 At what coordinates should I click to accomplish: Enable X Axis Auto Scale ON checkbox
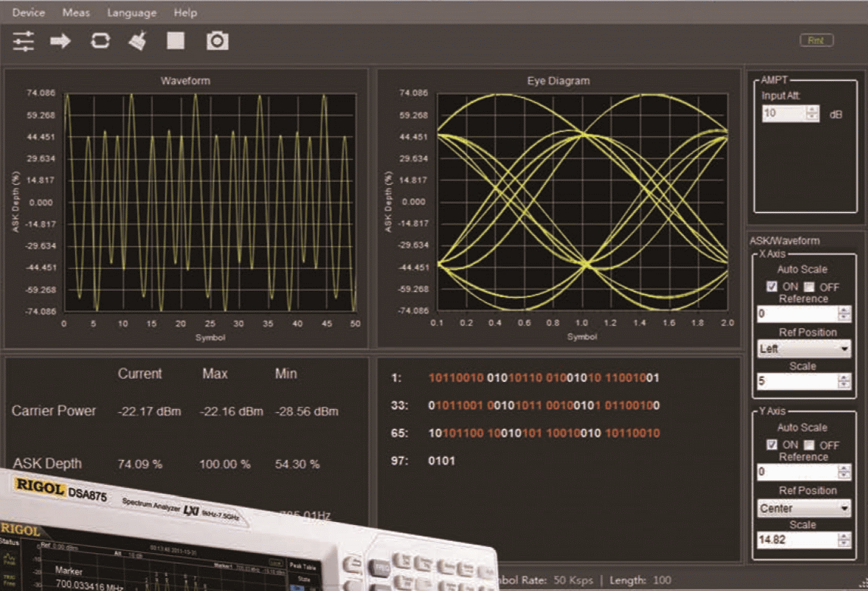pyautogui.click(x=772, y=287)
